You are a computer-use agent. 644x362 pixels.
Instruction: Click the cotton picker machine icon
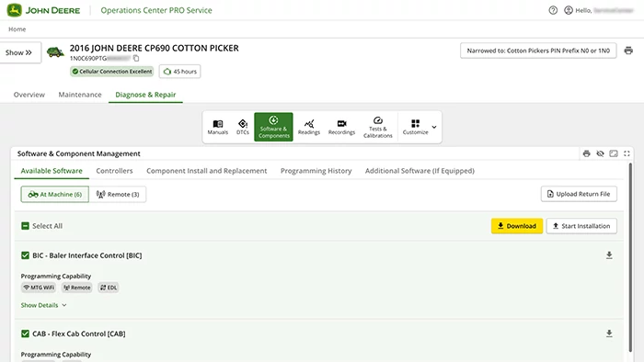pyautogui.click(x=55, y=52)
